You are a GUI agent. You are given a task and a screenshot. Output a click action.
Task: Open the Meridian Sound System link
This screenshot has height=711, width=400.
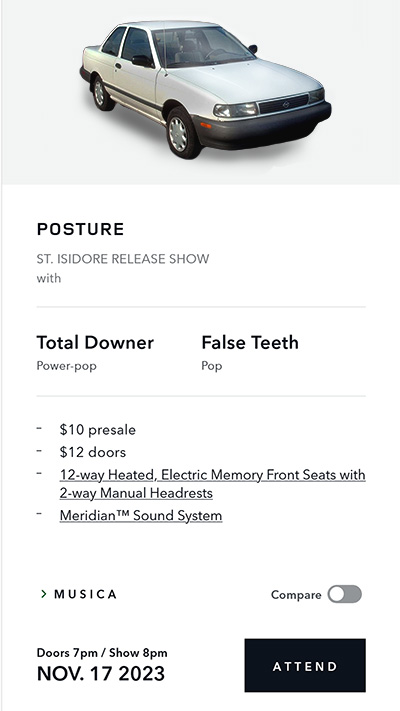coord(141,516)
